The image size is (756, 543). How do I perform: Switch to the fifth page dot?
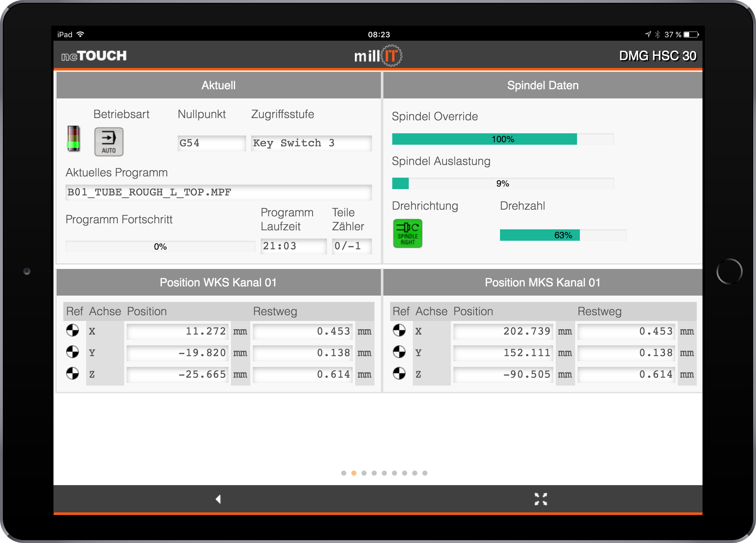384,473
